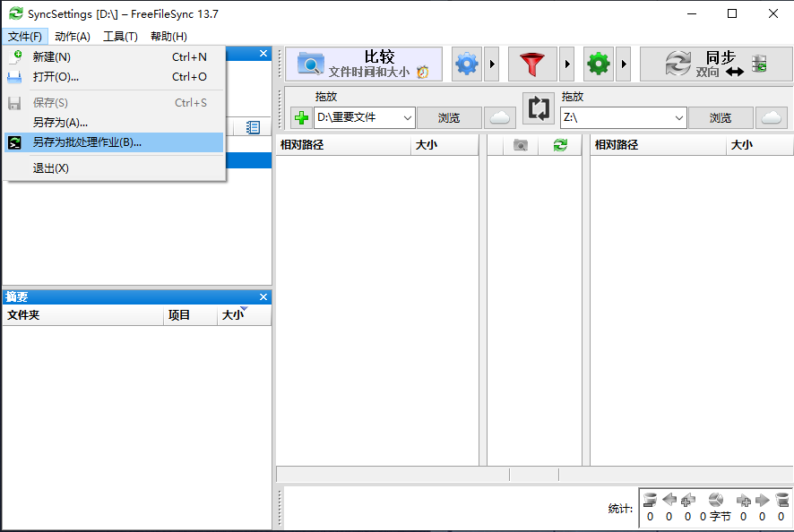
Task: Select 另存为(A)... menu entry
Action: (x=114, y=123)
